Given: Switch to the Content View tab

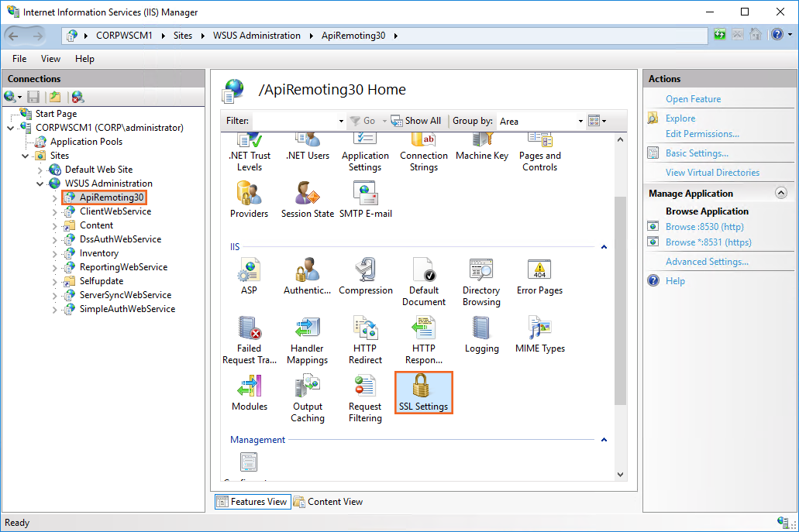Looking at the screenshot, I should (328, 502).
